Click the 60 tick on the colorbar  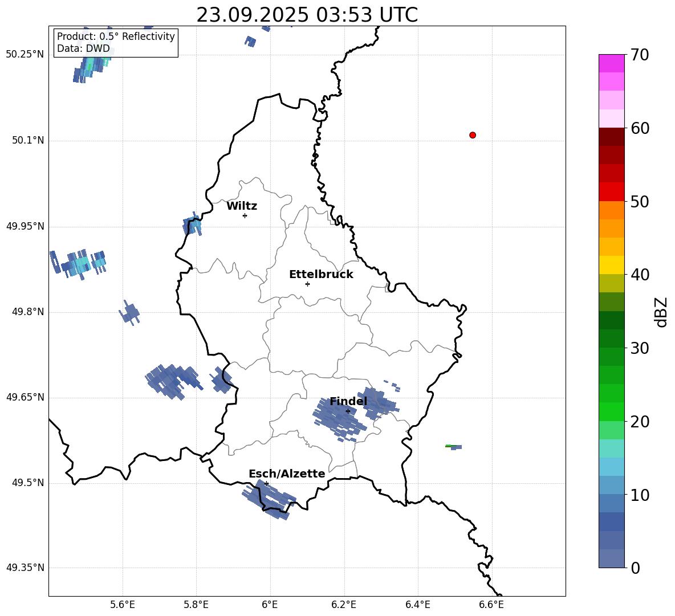(640, 128)
